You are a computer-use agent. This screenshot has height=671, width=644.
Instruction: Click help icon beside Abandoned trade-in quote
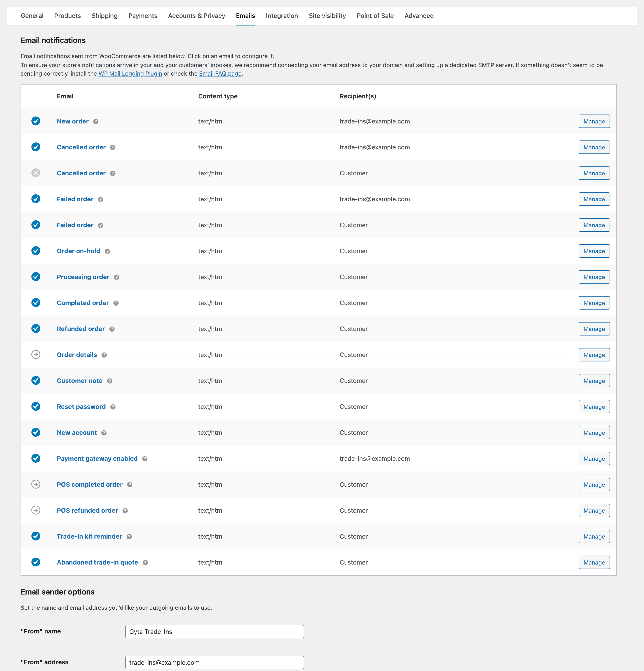coord(145,563)
